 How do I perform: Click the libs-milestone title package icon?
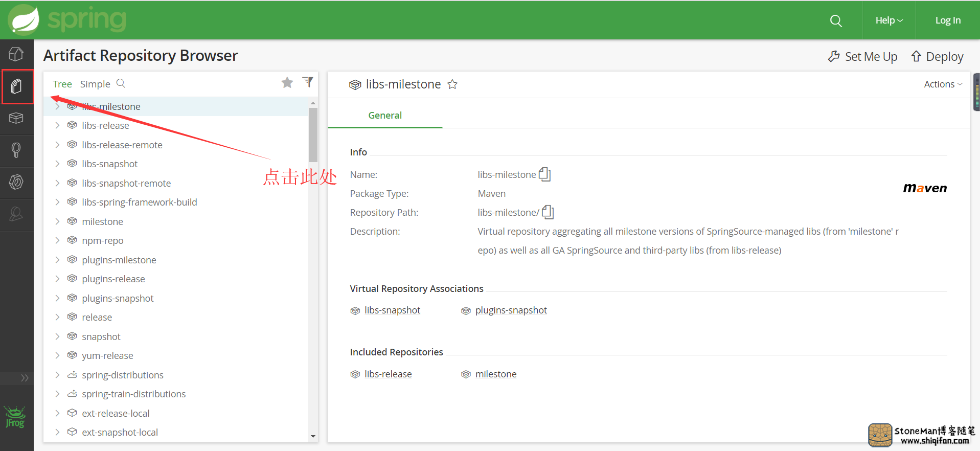355,85
